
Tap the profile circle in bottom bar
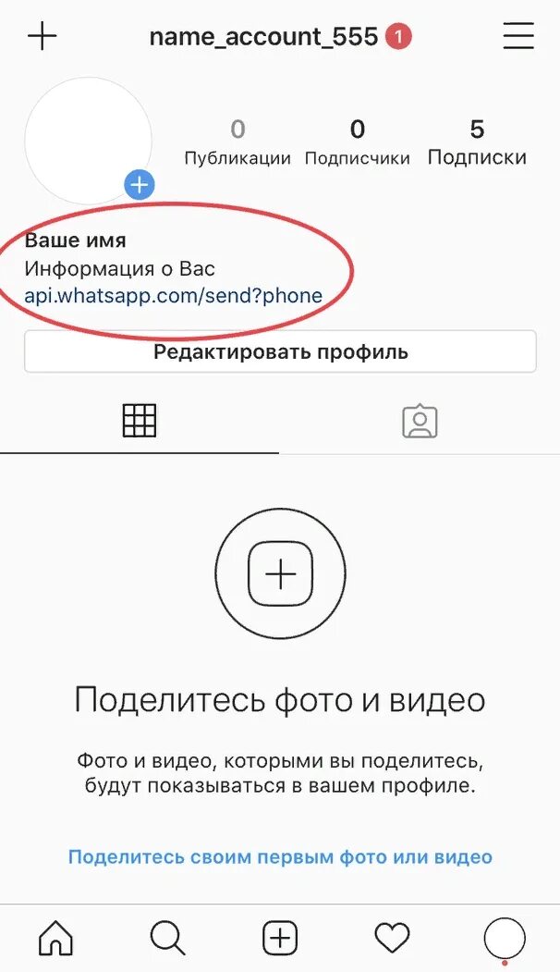click(505, 938)
